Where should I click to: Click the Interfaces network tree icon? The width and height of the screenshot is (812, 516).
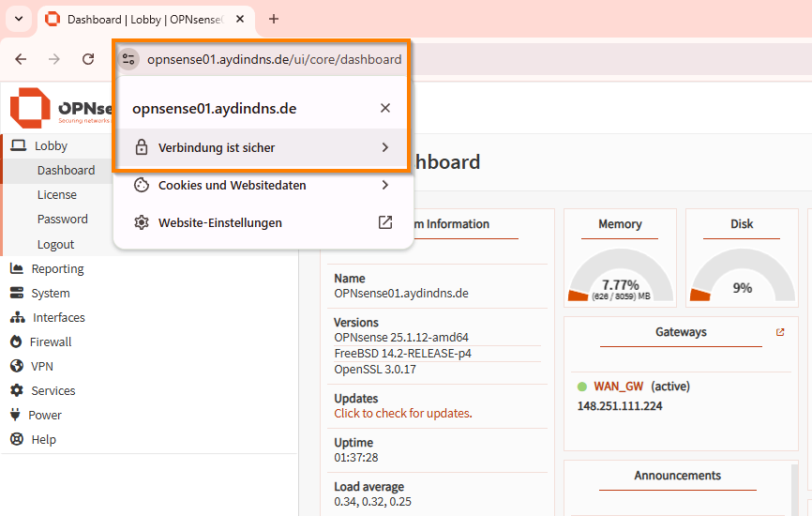(17, 317)
